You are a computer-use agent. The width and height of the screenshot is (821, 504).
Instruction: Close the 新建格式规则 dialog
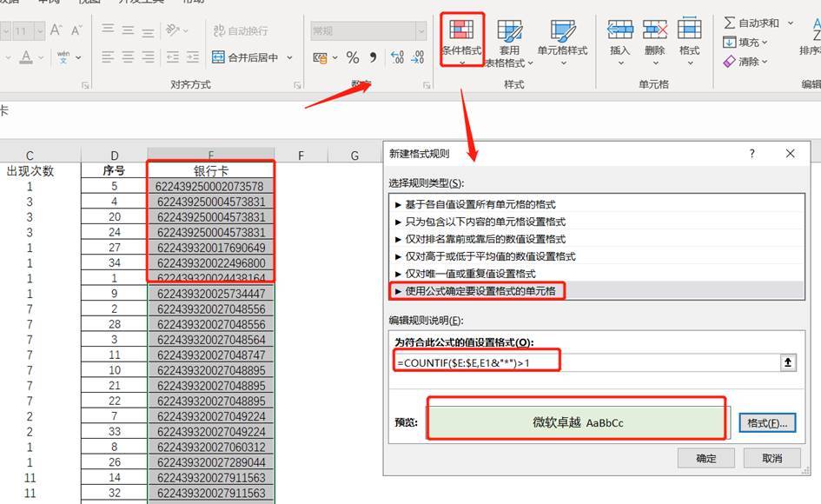[790, 154]
